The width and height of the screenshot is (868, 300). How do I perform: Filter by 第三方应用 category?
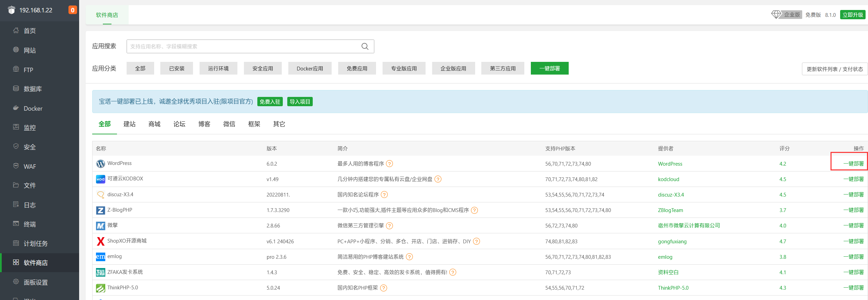click(x=503, y=68)
